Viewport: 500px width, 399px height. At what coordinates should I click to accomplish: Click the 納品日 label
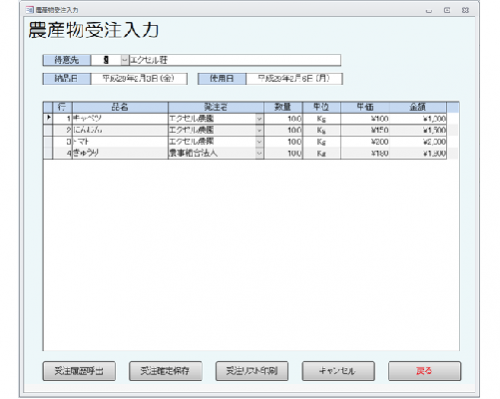67,79
